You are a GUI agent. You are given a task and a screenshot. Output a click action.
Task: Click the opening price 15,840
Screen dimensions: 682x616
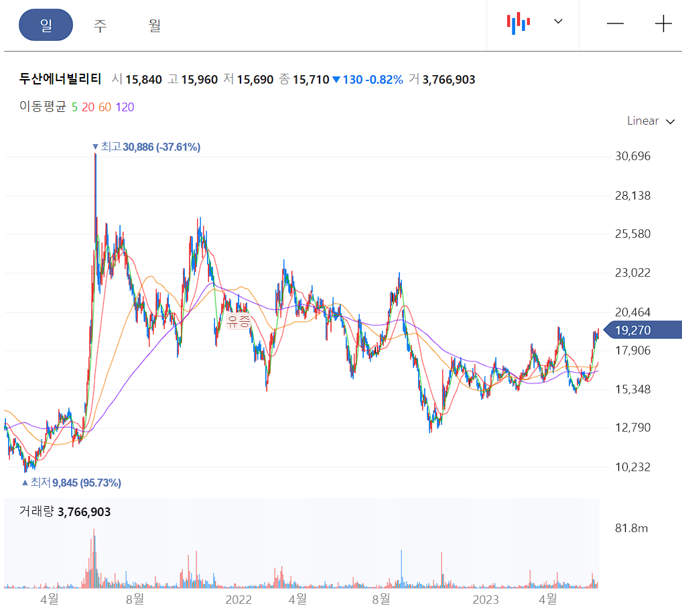pos(143,80)
